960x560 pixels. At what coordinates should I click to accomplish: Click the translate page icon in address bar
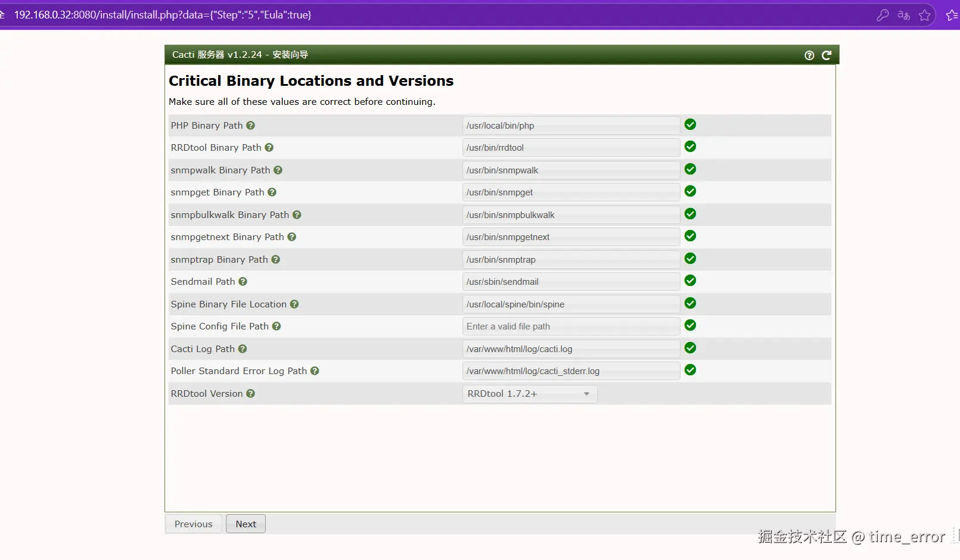[903, 15]
